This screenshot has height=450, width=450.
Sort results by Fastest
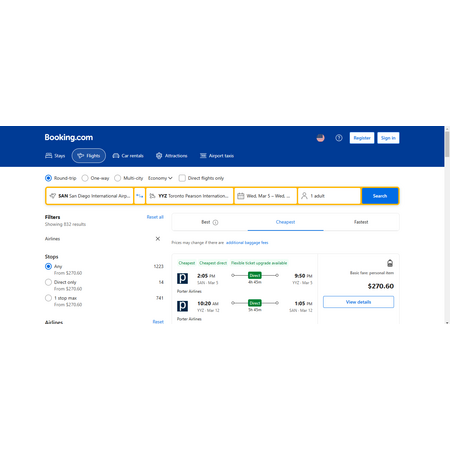coord(361,222)
